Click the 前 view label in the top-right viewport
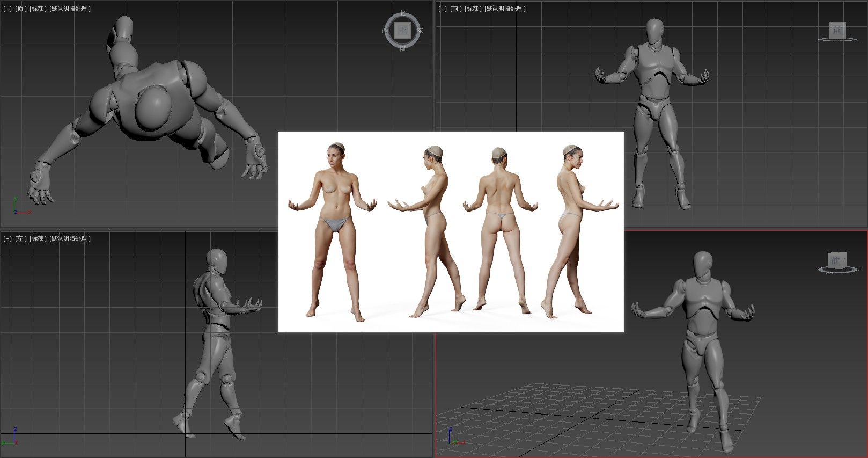Viewport: 868px width, 458px height. 455,9
